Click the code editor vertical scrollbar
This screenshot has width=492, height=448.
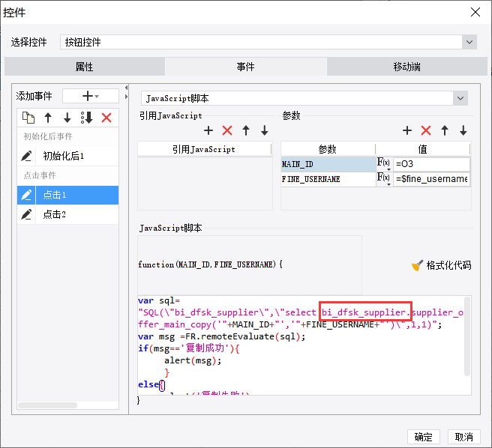tap(467, 336)
